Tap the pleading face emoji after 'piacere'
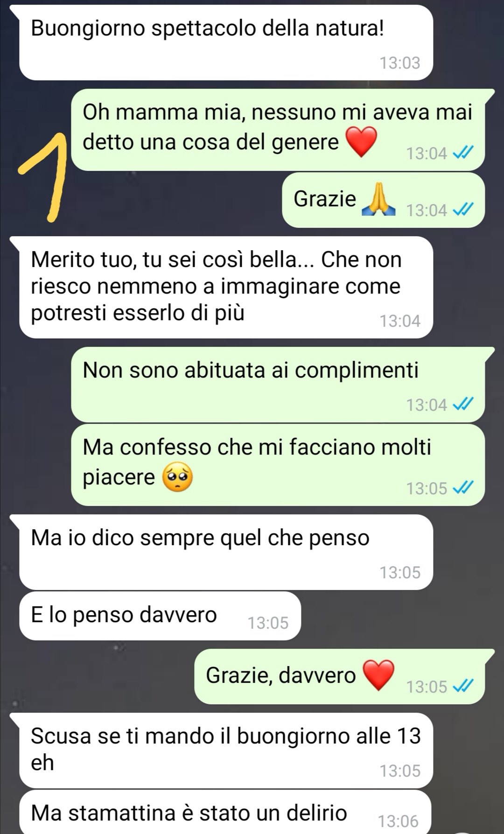Viewport: 504px width, 834px height. pos(177,478)
